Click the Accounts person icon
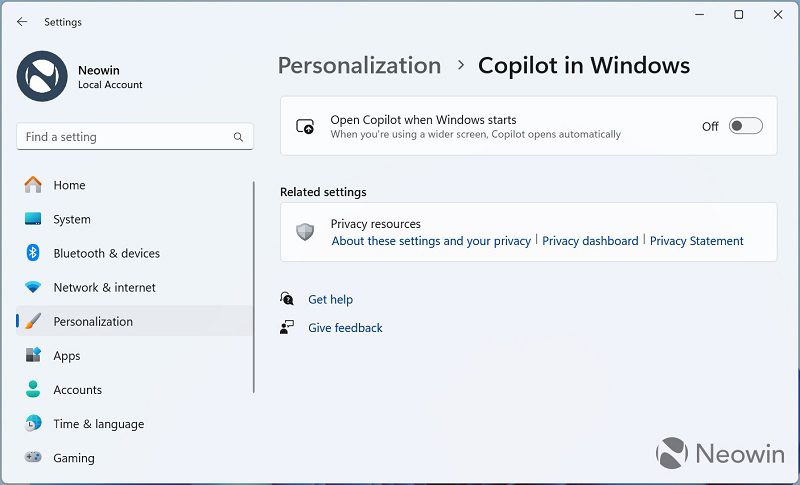The height and width of the screenshot is (485, 800). coord(33,389)
